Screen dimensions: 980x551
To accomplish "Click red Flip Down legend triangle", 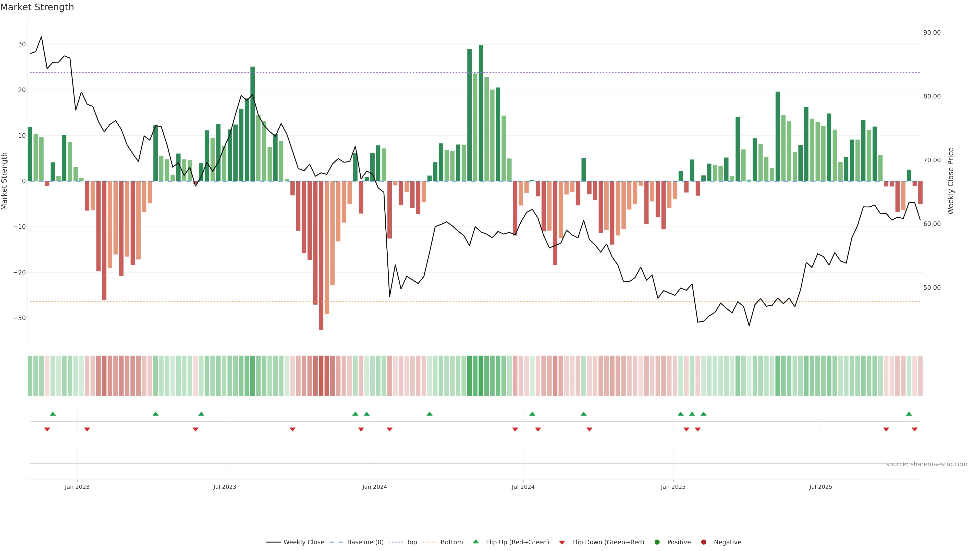I will (x=562, y=543).
